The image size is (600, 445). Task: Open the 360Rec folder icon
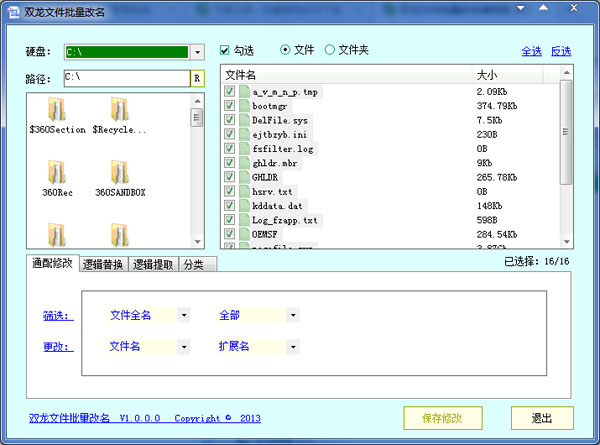(x=57, y=172)
